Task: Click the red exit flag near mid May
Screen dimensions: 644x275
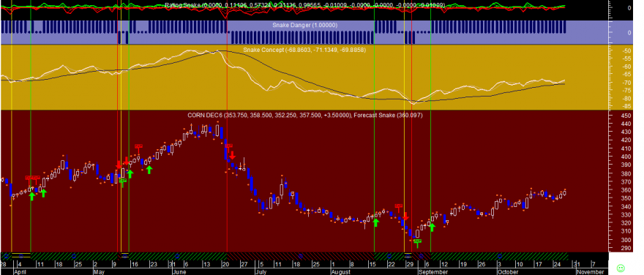Action: click(138, 146)
